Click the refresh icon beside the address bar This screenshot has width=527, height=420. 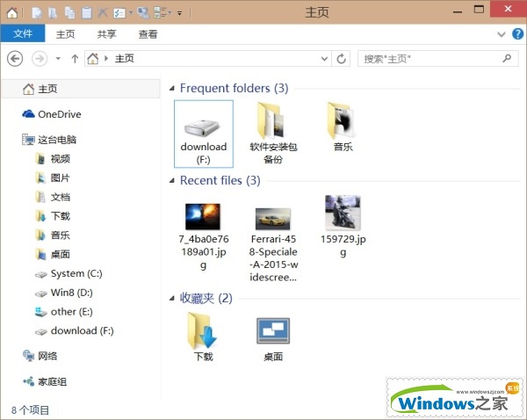click(x=342, y=59)
